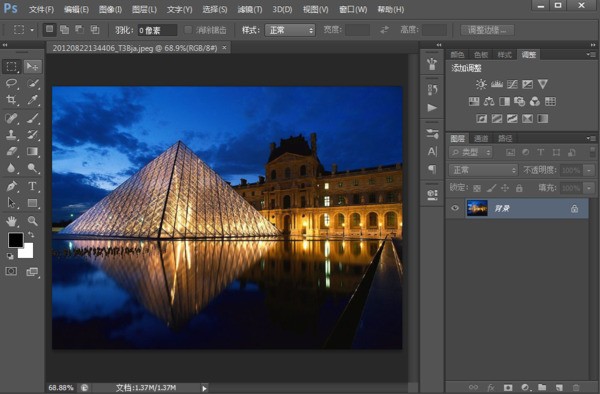Viewport: 600px width, 394px height.
Task: Add layer style fx button
Action: [x=491, y=387]
